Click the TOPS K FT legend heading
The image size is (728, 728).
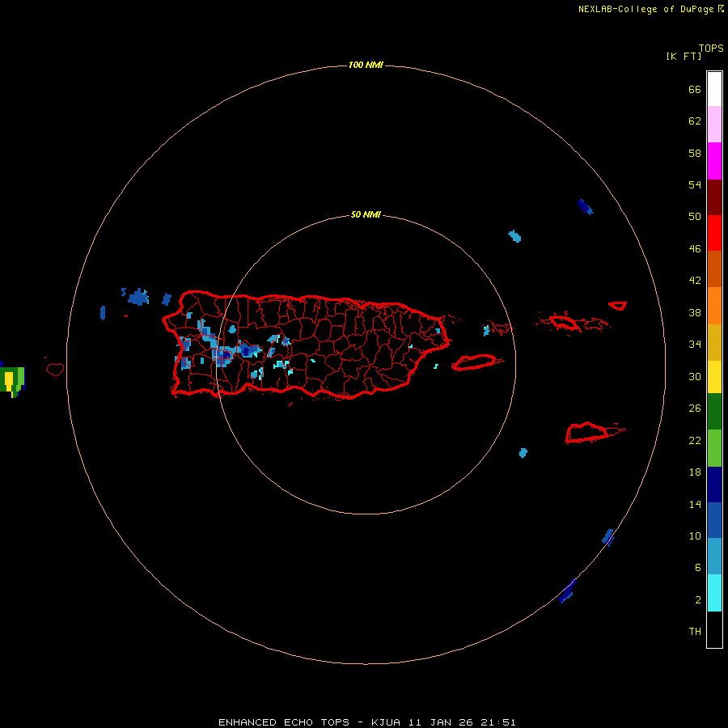point(695,52)
